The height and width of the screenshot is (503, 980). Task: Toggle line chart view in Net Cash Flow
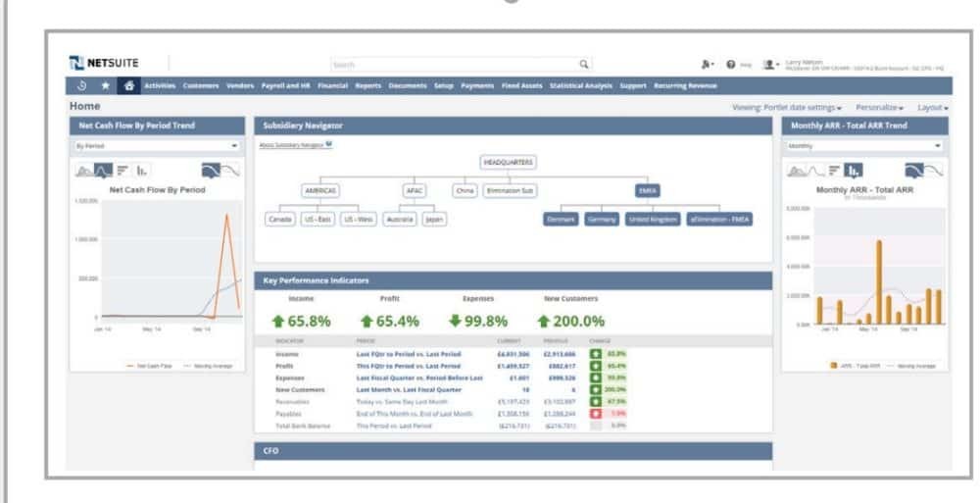pos(102,170)
